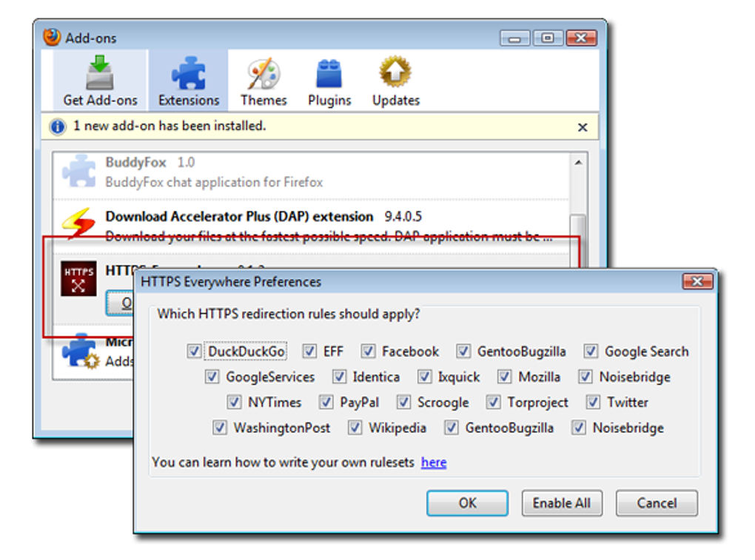The height and width of the screenshot is (560, 755).
Task: Disable the GoogleServices rule
Action: tap(212, 377)
